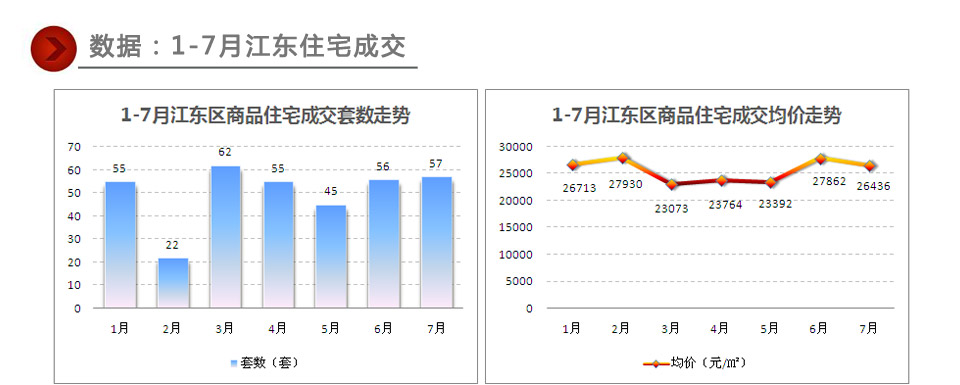
Task: Click the 成交均价走势 line chart title
Action: pos(697,115)
